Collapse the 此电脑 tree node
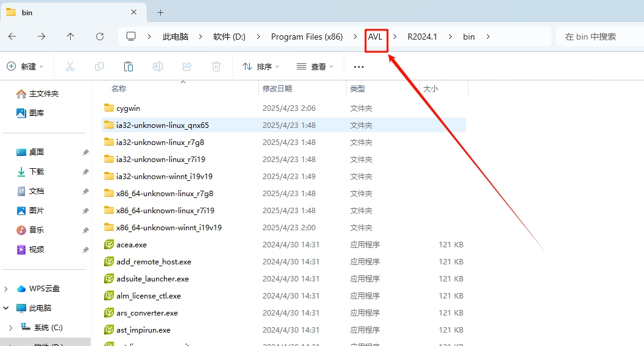This screenshot has height=346, width=644. tap(5, 308)
